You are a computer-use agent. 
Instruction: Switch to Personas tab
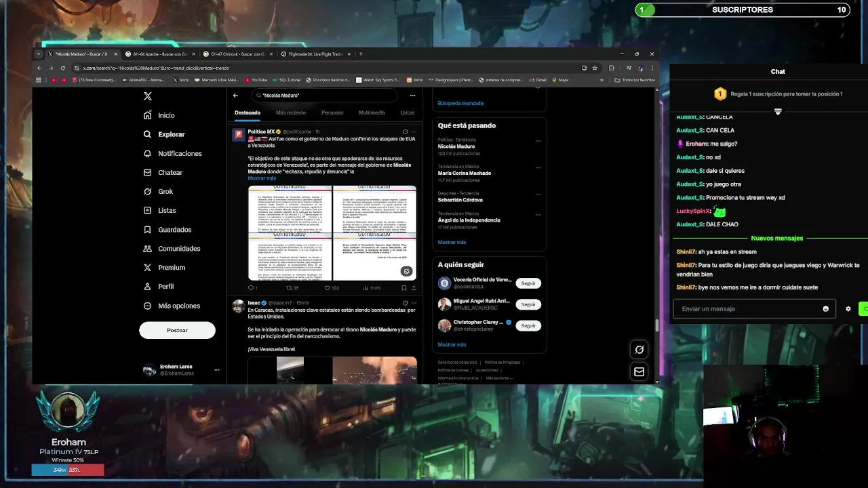pos(332,113)
